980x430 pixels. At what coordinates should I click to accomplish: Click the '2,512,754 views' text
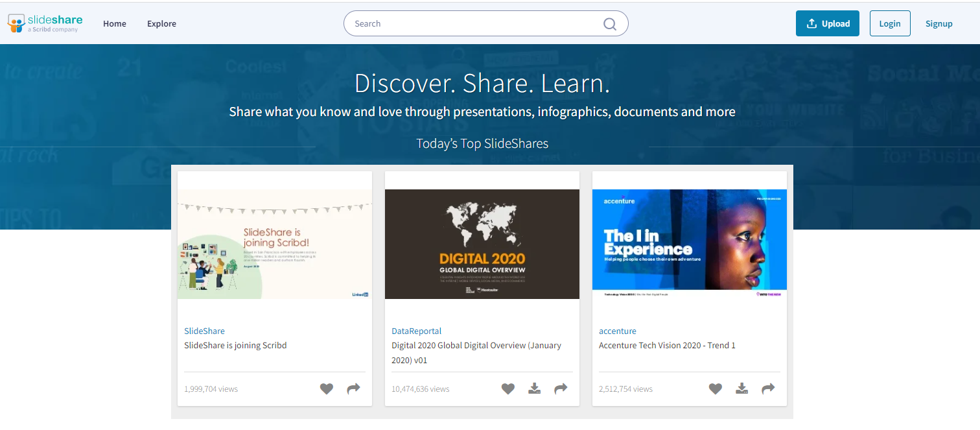pyautogui.click(x=625, y=389)
